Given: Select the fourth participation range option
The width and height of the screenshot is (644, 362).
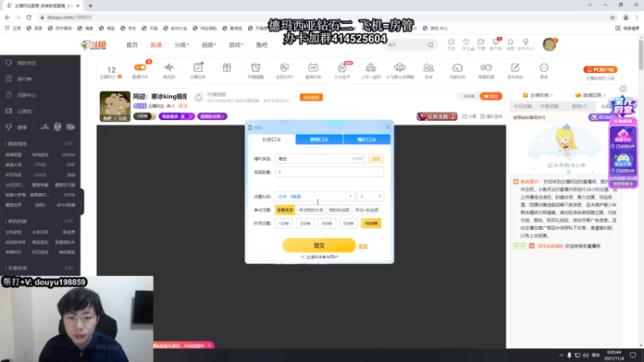Looking at the screenshot, I should click(x=367, y=210).
